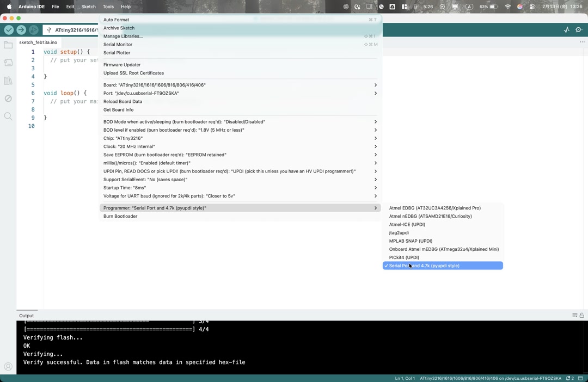
Task: Select Onboard Atmel mEDBG programmer
Action: click(443, 249)
